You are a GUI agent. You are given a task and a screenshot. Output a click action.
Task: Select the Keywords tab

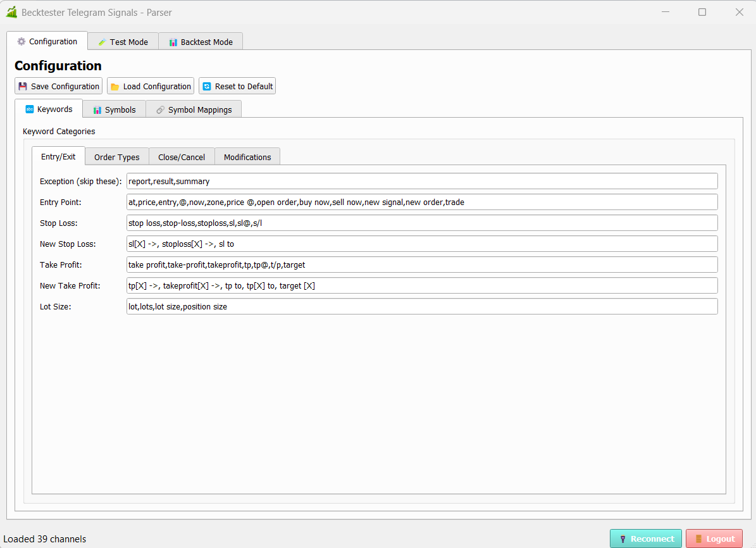(x=49, y=109)
